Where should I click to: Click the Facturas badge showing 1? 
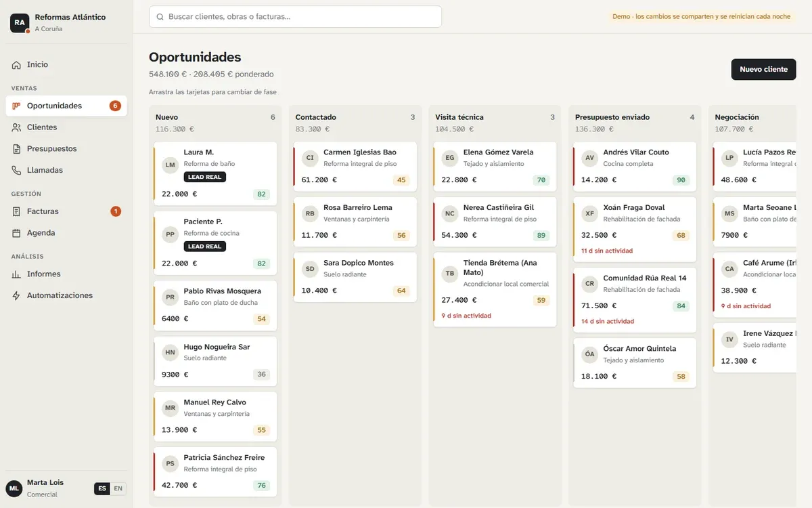[116, 211]
